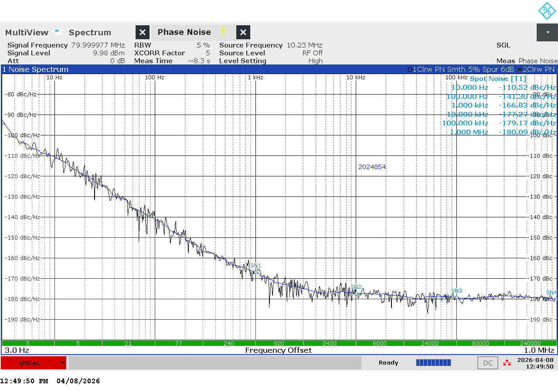Image resolution: width=558 pixels, height=392 pixels.
Task: Click the SGL sweep mode label
Action: tap(503, 45)
